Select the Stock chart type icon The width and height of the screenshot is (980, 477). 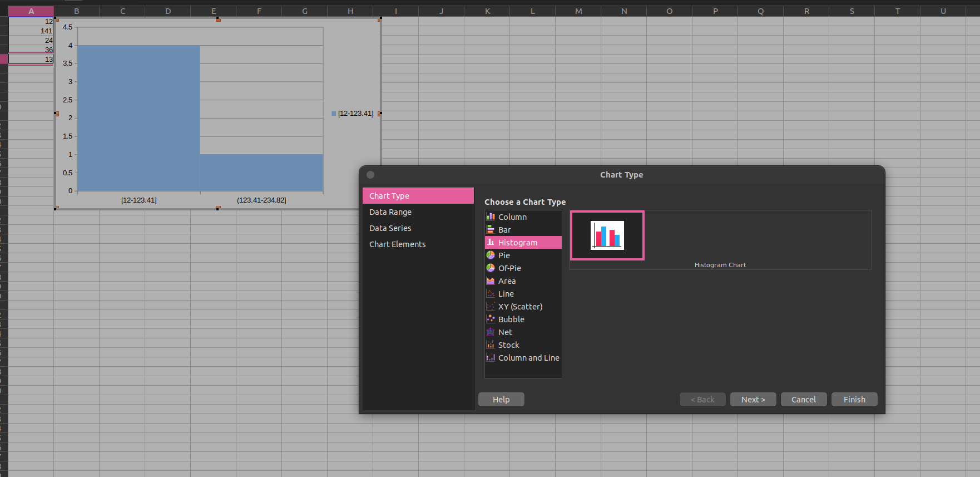coord(491,345)
